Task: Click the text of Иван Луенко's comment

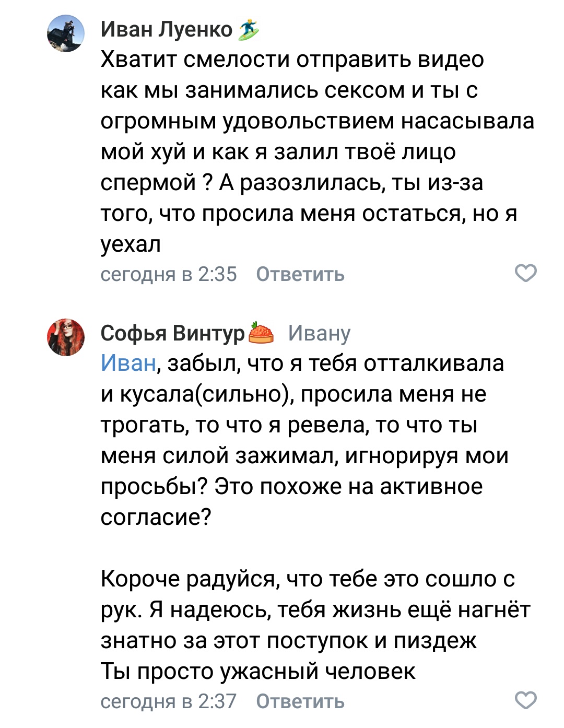Action: point(313,151)
